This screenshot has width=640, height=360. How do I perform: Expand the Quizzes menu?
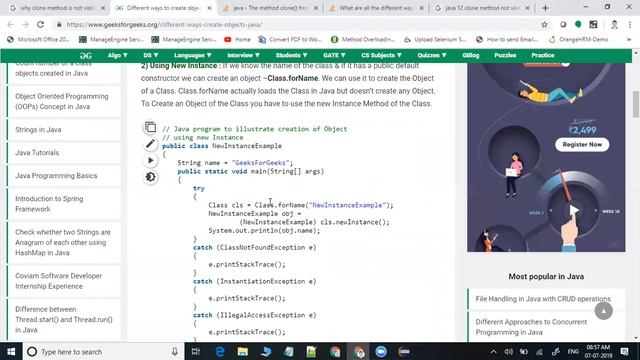coord(431,56)
